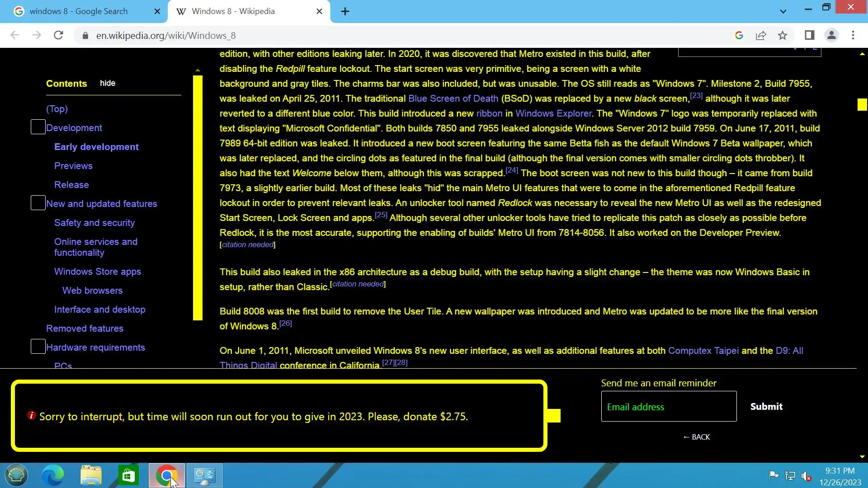Image resolution: width=868 pixels, height=488 pixels.
Task: Reload the Wikipedia page
Action: point(58,35)
